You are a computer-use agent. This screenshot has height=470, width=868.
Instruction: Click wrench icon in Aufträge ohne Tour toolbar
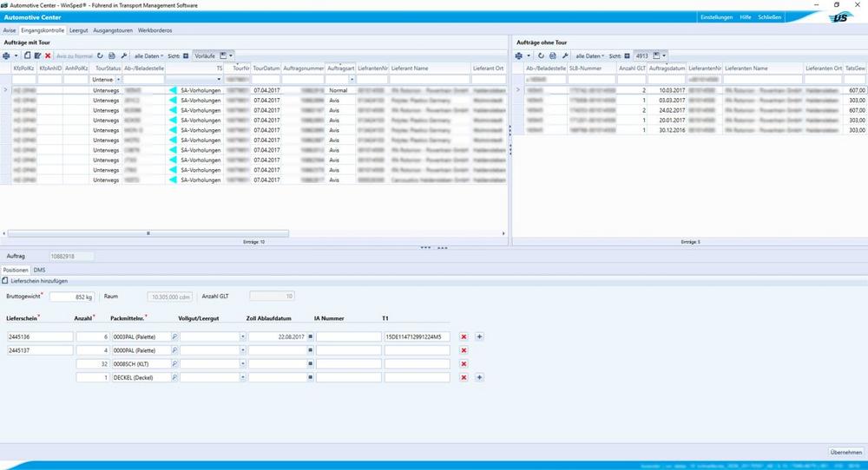click(x=565, y=55)
